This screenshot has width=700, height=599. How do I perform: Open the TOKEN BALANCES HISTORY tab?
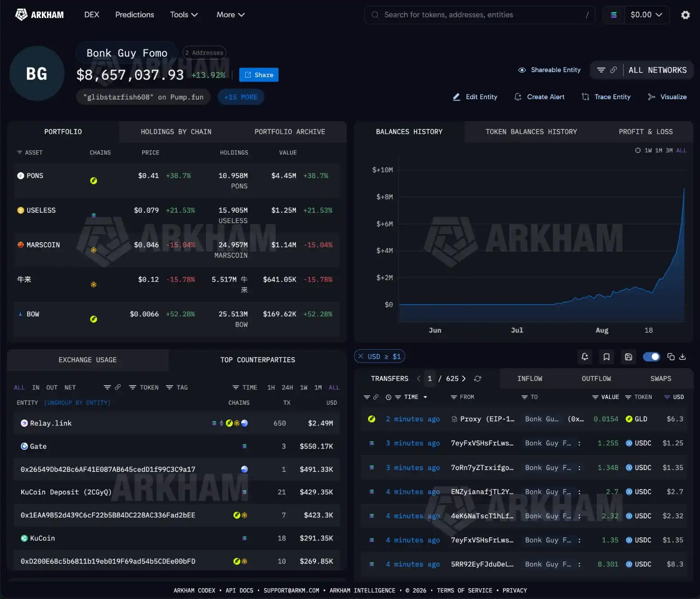(x=531, y=132)
